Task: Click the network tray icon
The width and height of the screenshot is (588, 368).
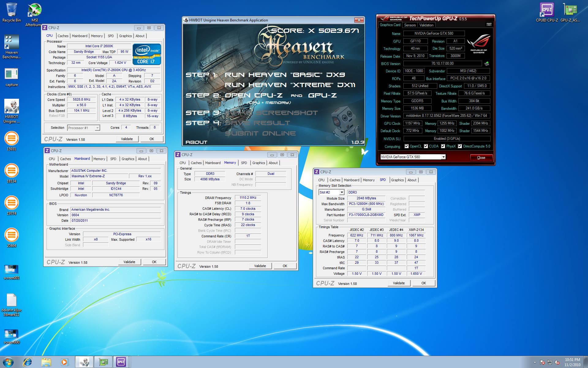Action: tap(550, 362)
